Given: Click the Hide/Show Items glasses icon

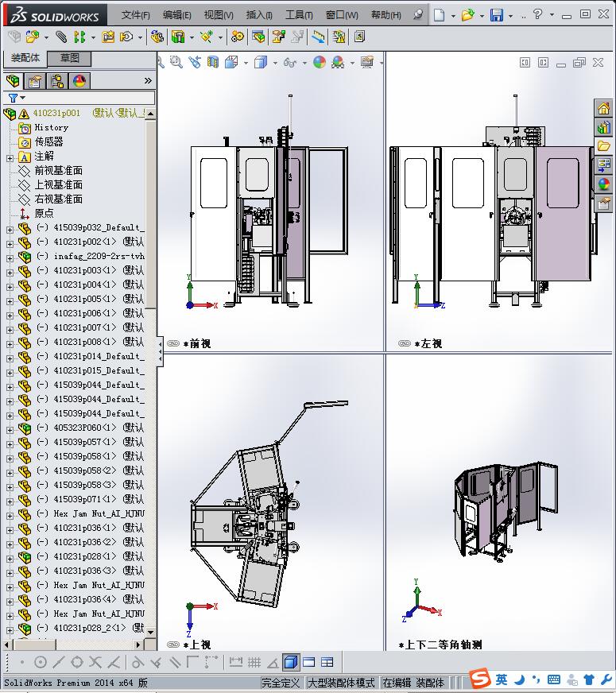Looking at the screenshot, I should tap(290, 62).
